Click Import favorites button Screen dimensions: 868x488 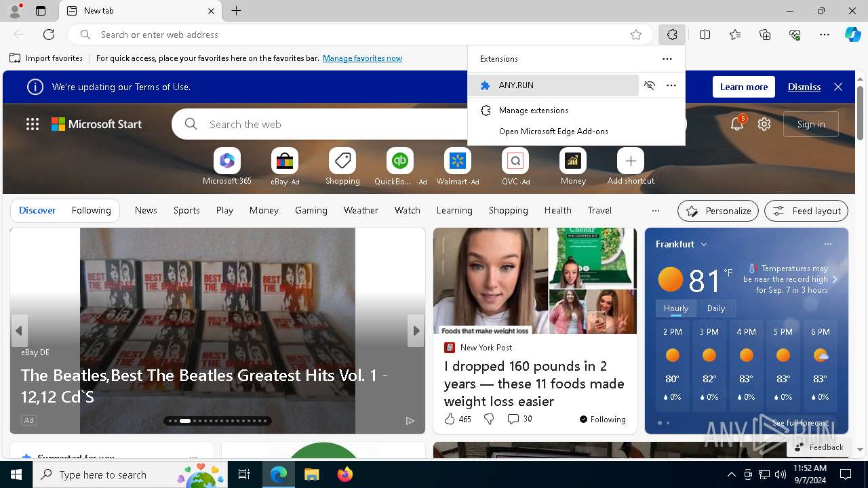(46, 58)
